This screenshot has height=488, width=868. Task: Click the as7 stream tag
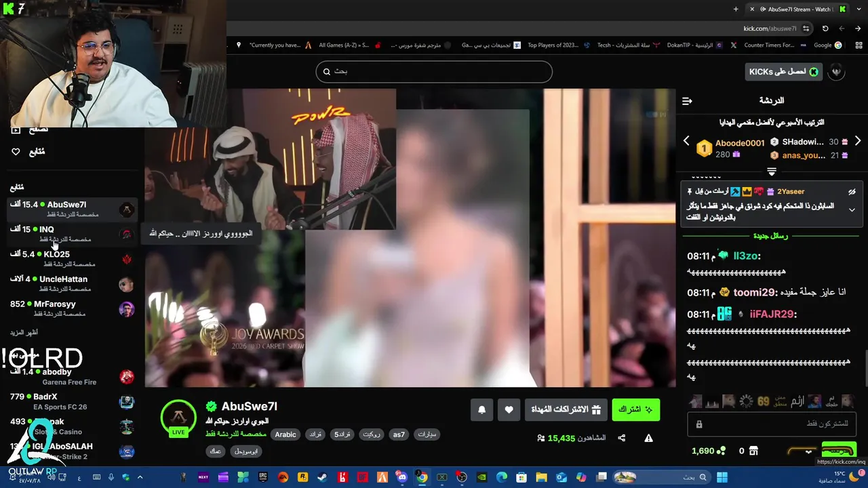click(x=399, y=434)
